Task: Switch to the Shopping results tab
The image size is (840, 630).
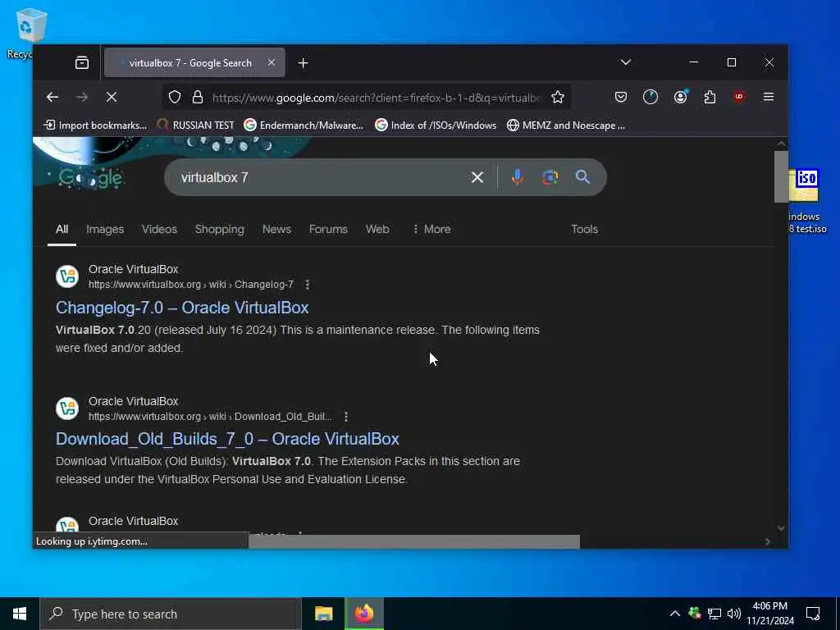Action: pos(220,230)
